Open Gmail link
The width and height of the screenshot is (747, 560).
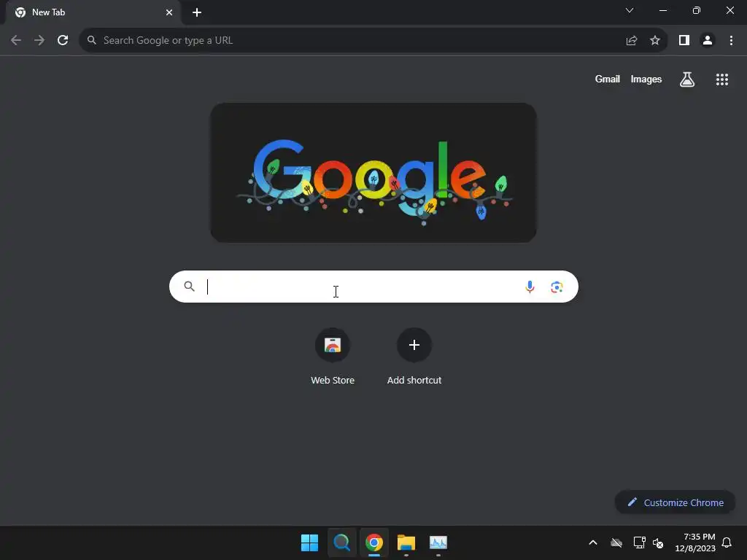(x=608, y=79)
